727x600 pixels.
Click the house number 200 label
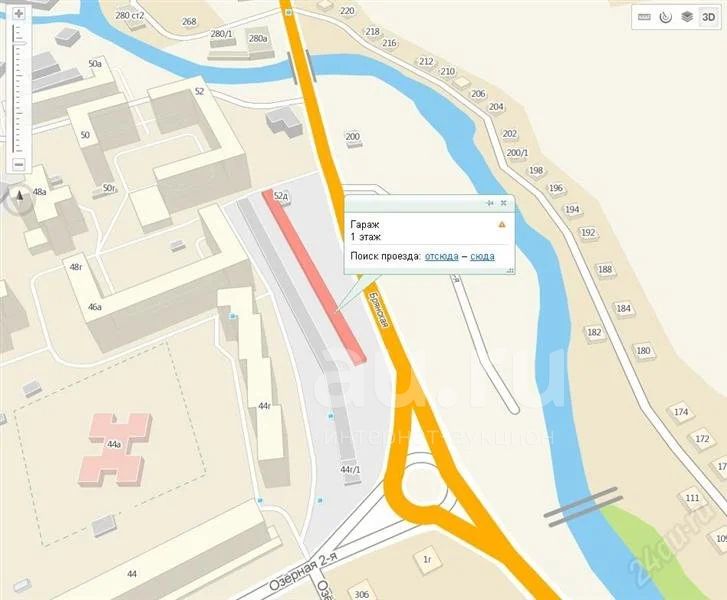point(353,136)
